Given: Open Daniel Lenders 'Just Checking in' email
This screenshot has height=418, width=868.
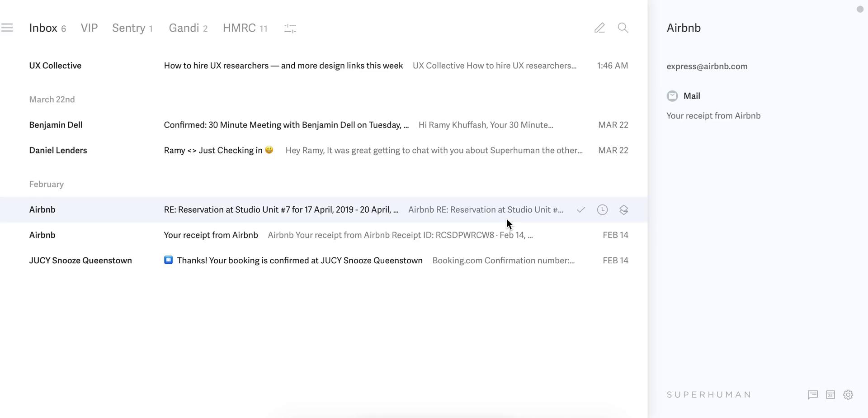Looking at the screenshot, I should (324, 150).
